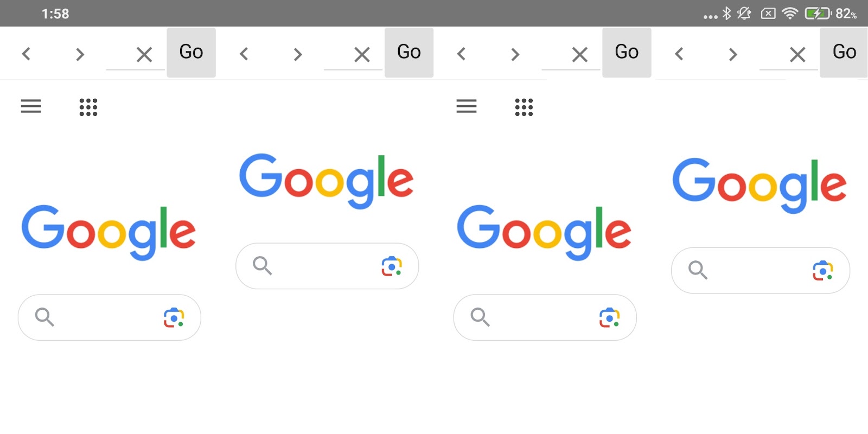Focus the address bar field in the second pane

[337, 56]
